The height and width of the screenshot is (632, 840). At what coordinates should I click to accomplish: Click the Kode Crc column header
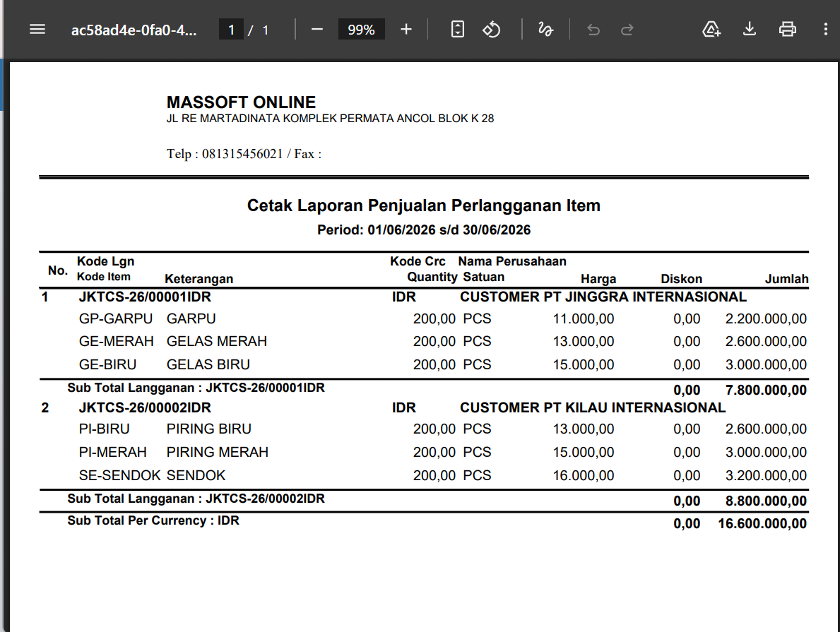418,261
